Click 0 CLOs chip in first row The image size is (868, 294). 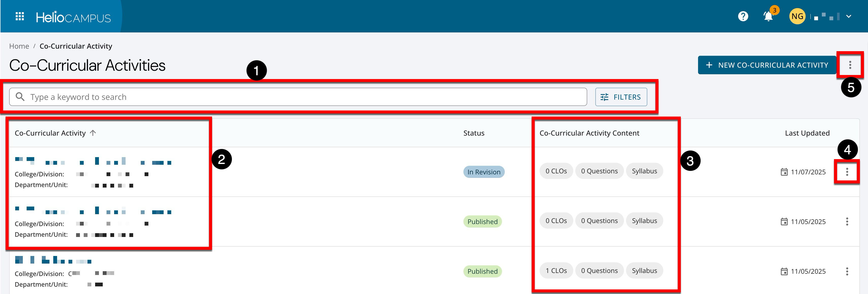[x=556, y=171]
